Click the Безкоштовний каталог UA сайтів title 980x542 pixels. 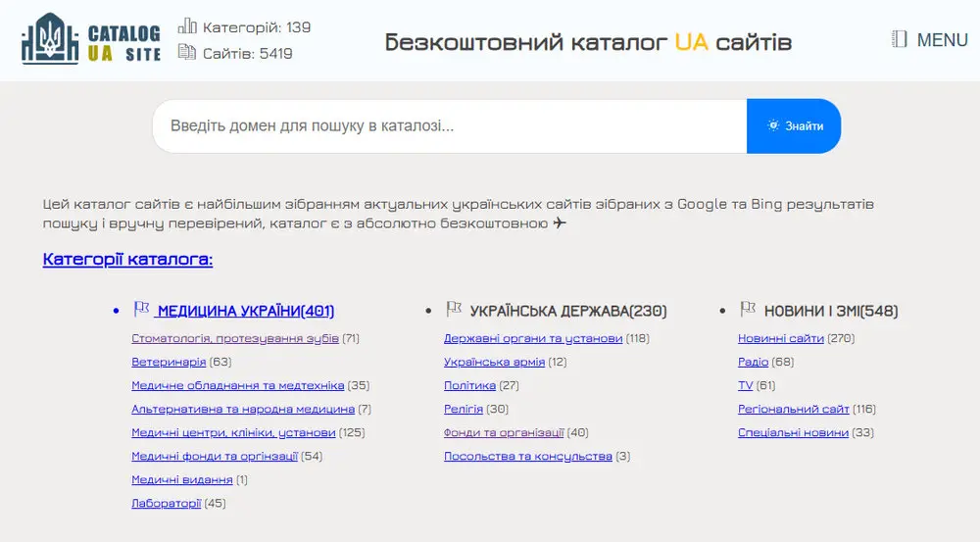(x=588, y=42)
